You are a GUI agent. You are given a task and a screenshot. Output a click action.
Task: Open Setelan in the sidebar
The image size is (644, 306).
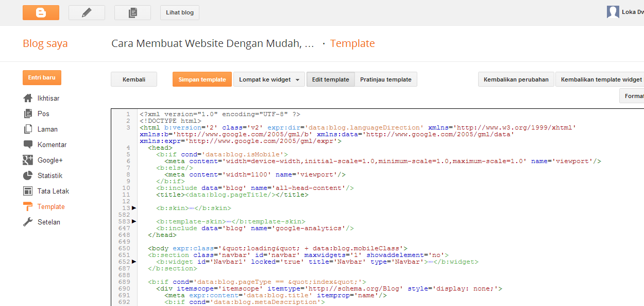coord(49,222)
